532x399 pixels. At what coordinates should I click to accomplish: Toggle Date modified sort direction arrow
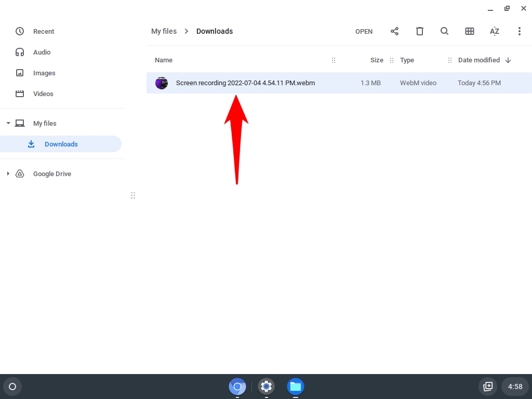coord(508,60)
